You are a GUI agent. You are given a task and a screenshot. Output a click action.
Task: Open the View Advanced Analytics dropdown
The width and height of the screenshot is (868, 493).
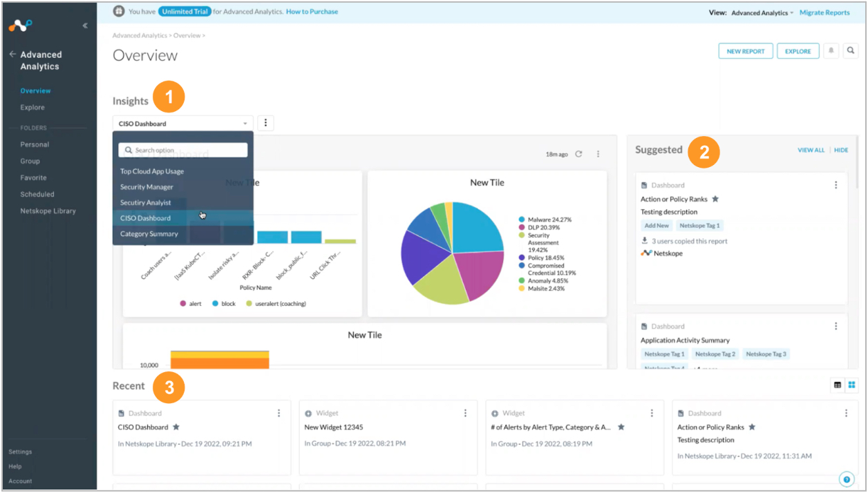coord(762,12)
